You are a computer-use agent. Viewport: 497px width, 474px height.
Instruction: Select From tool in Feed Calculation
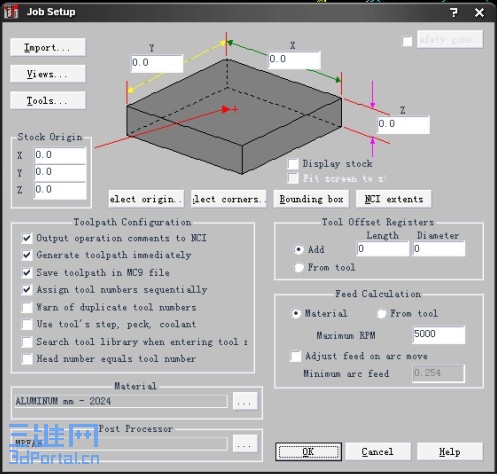pyautogui.click(x=381, y=314)
